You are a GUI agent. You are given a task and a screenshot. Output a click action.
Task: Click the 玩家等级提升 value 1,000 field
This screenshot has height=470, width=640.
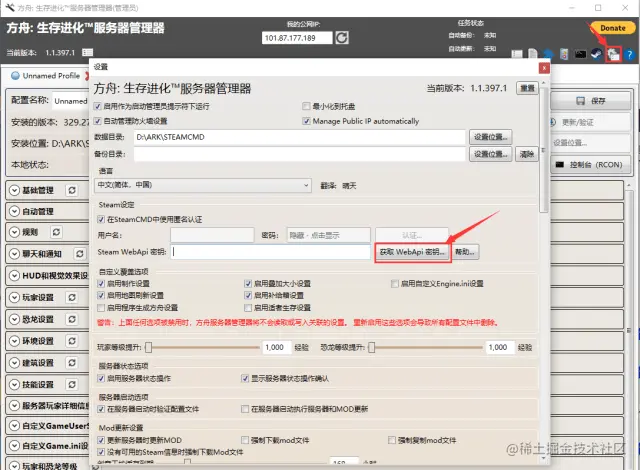coord(276,348)
